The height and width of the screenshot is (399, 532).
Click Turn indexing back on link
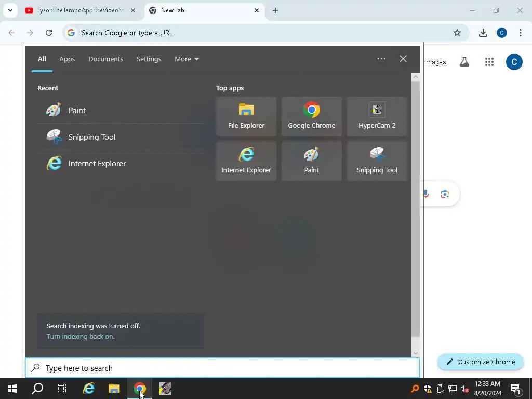click(81, 336)
